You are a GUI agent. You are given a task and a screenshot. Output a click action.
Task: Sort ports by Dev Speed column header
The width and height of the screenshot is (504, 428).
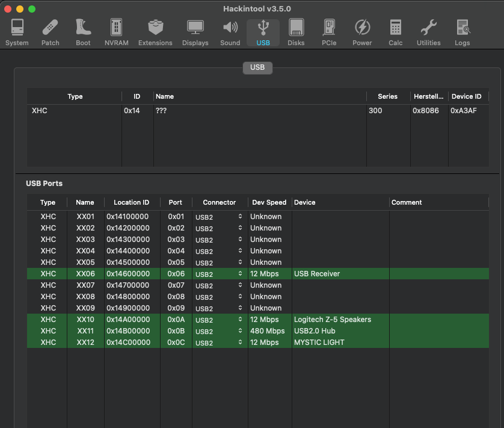pos(269,202)
